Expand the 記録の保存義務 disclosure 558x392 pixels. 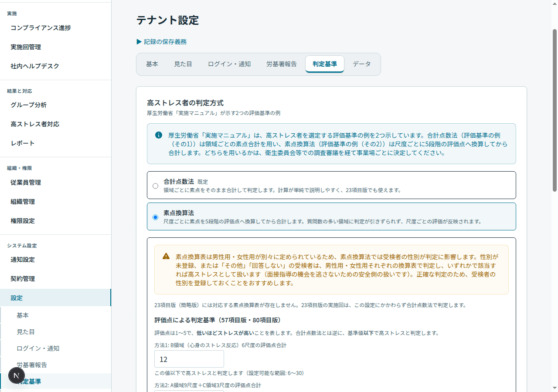click(x=162, y=42)
